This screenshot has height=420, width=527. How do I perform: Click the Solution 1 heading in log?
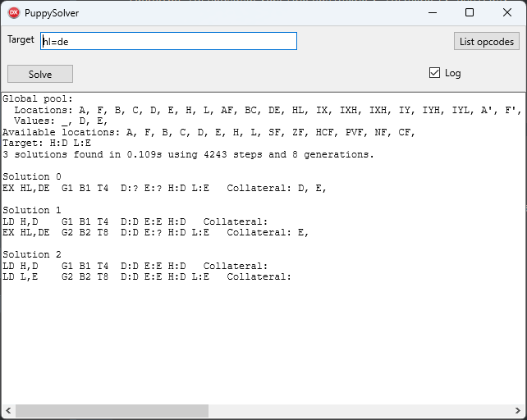click(32, 210)
